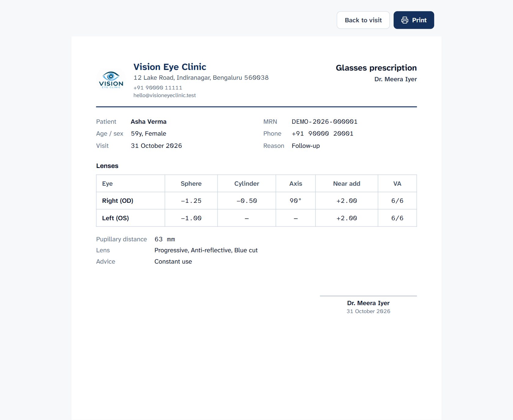
Task: Select the Vision Eye Clinic heading
Action: [x=170, y=67]
